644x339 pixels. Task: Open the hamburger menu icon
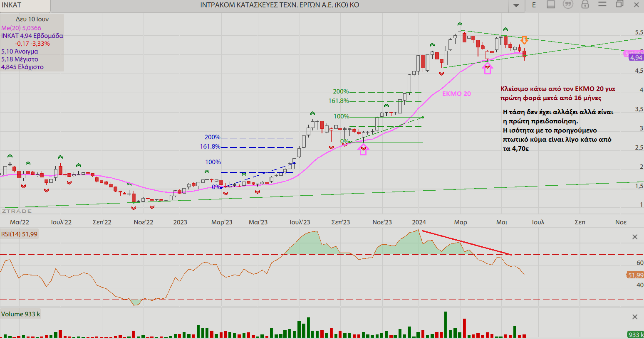(x=602, y=4)
